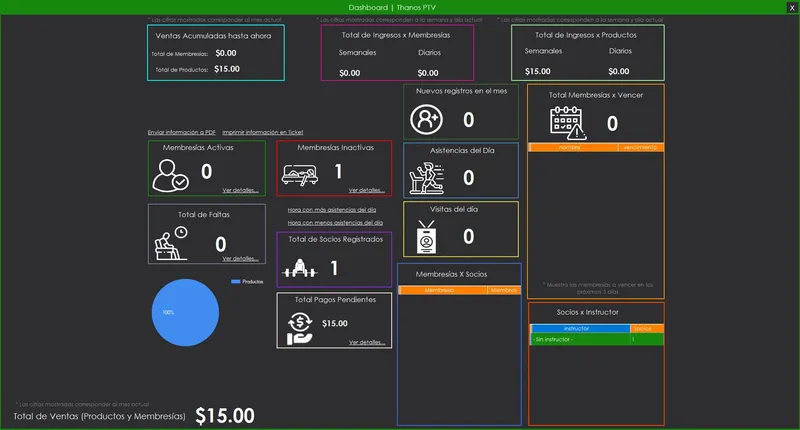Open Enviar información a PDF link
The height and width of the screenshot is (430, 800).
click(x=182, y=132)
